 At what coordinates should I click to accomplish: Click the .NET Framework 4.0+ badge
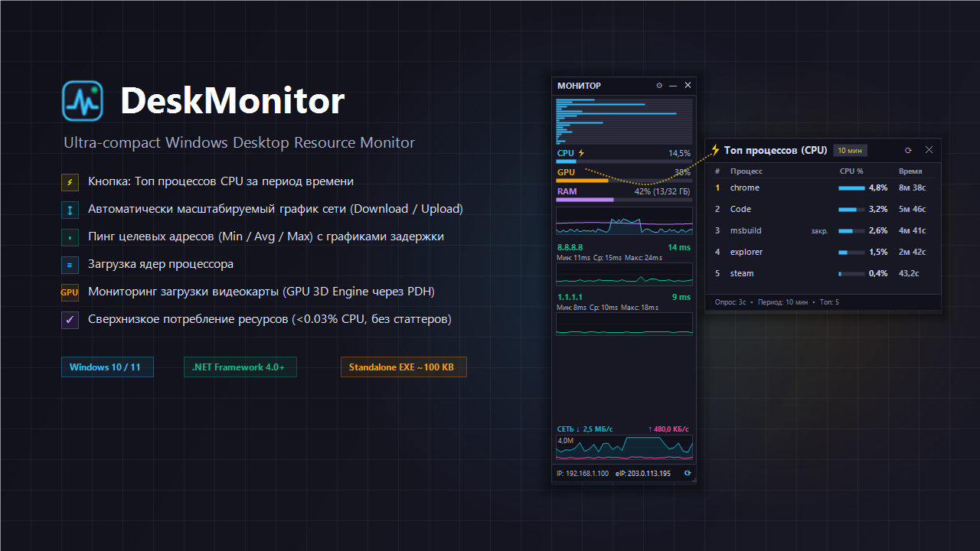pyautogui.click(x=240, y=367)
